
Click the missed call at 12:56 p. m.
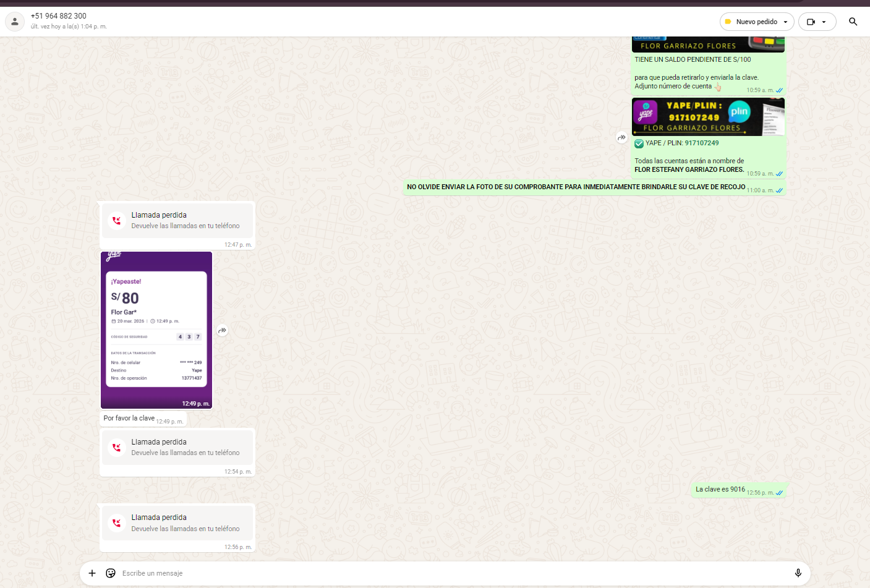(177, 523)
